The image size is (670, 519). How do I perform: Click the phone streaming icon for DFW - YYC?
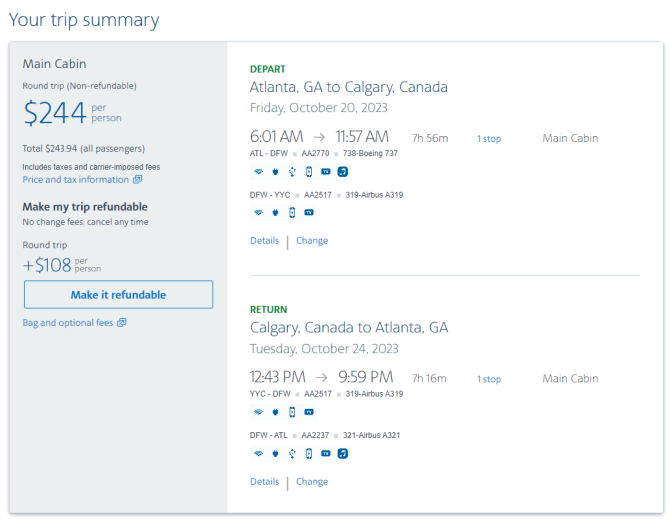click(x=292, y=212)
